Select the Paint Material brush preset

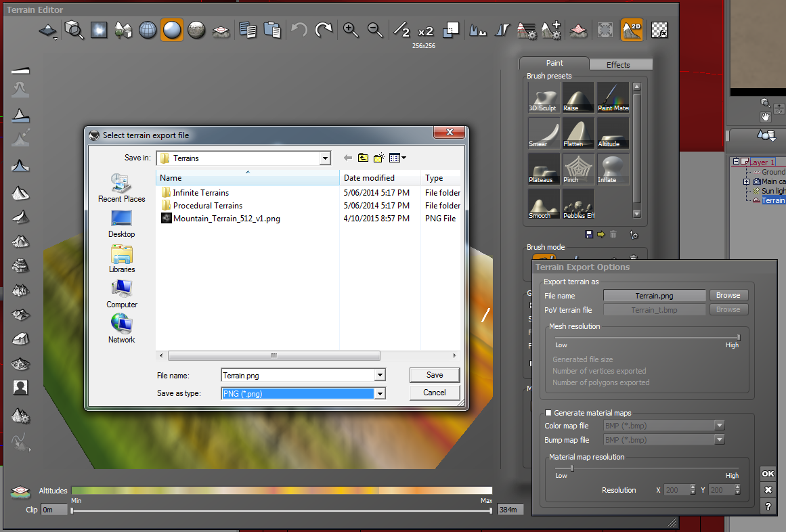click(x=613, y=97)
